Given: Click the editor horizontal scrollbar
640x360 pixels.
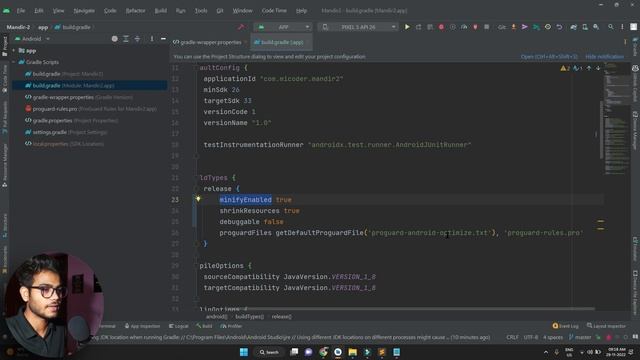Looking at the screenshot, I should (x=420, y=309).
